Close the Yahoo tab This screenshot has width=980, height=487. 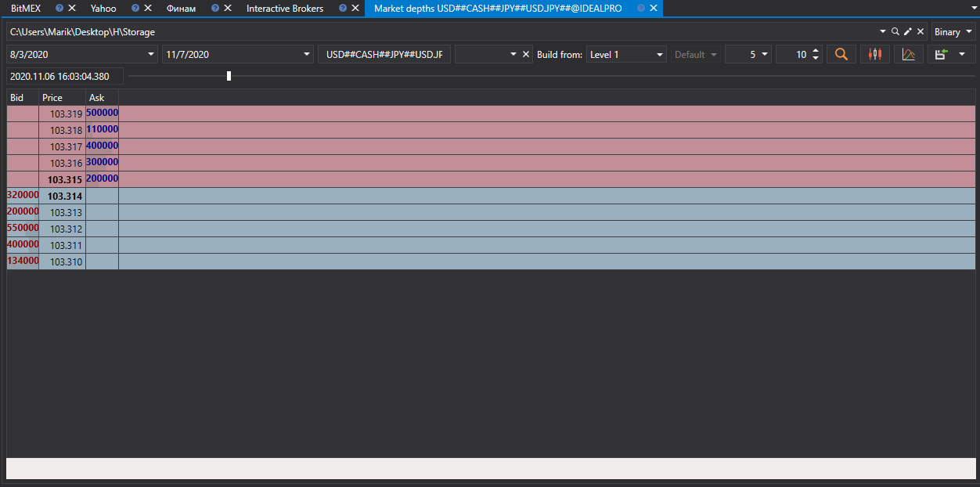pyautogui.click(x=148, y=9)
